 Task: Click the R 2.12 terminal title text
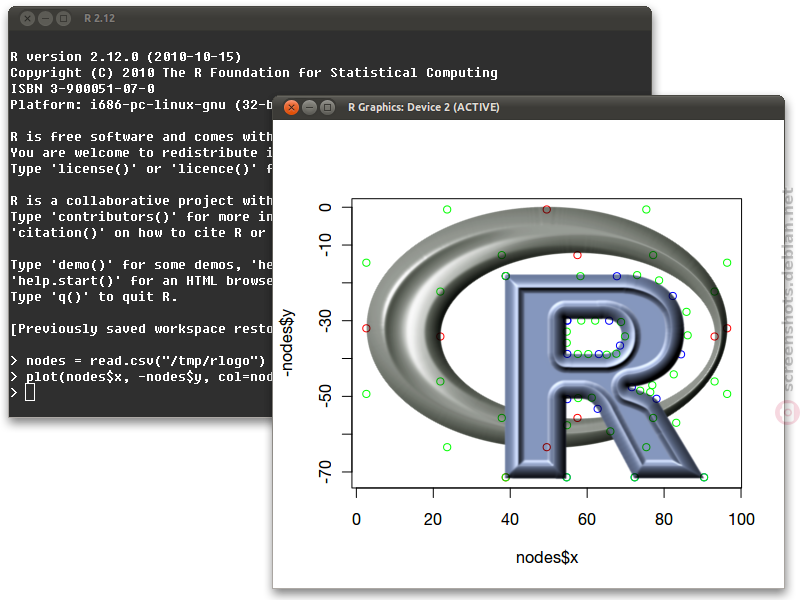pyautogui.click(x=99, y=18)
